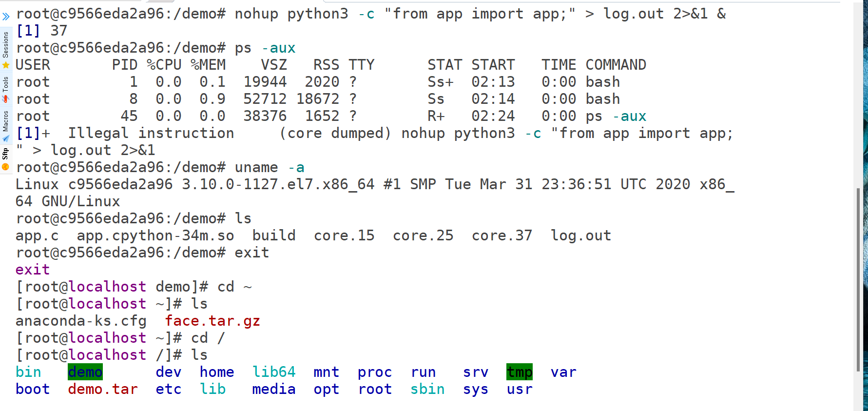This screenshot has width=868, height=411.
Task: Click the paper-plane Macros icon
Action: 5,138
